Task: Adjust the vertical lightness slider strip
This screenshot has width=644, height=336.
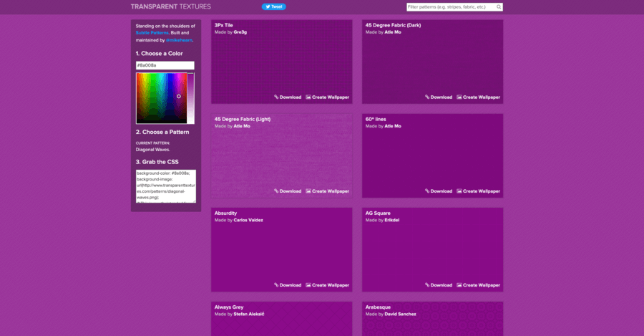Action: 190,98
